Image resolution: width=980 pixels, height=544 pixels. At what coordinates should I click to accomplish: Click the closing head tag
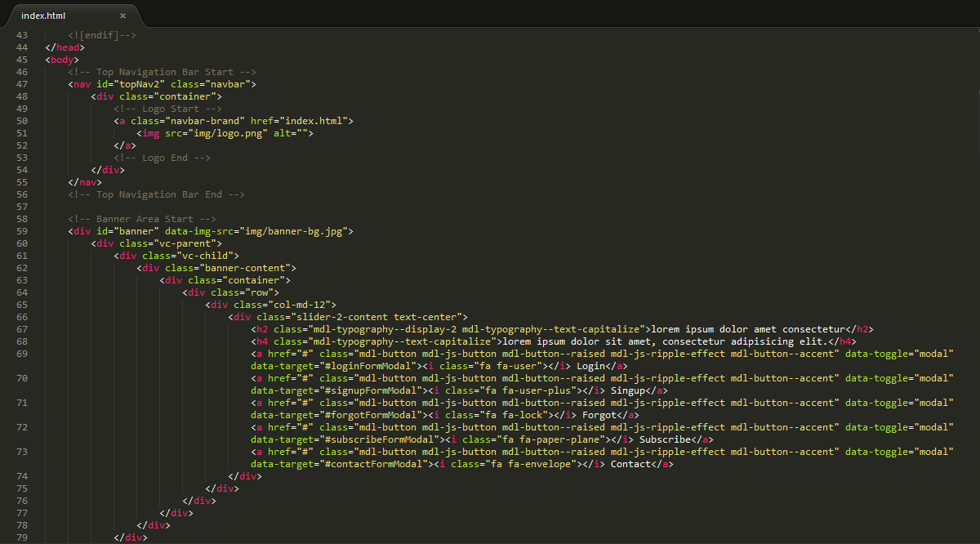tap(65, 47)
